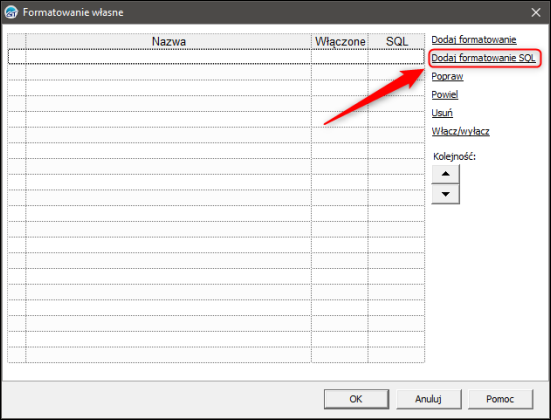551x420 pixels.
Task: Click the Powiel link
Action: point(445,95)
